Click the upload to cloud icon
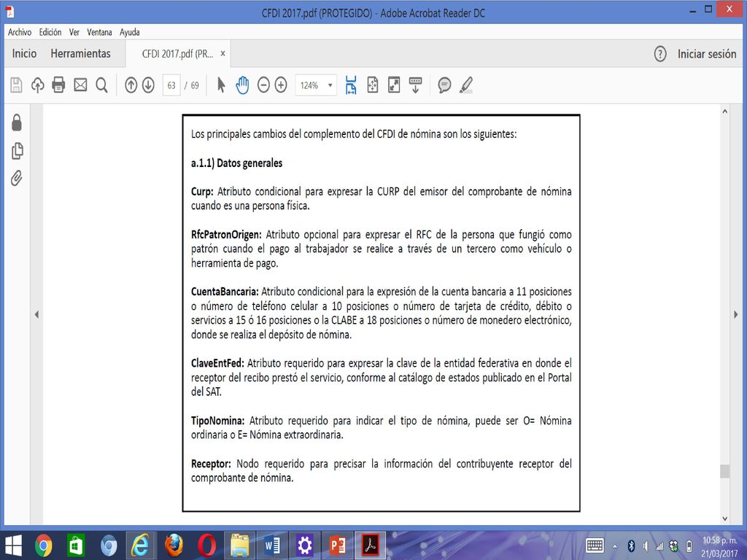747x560 pixels. coord(38,85)
